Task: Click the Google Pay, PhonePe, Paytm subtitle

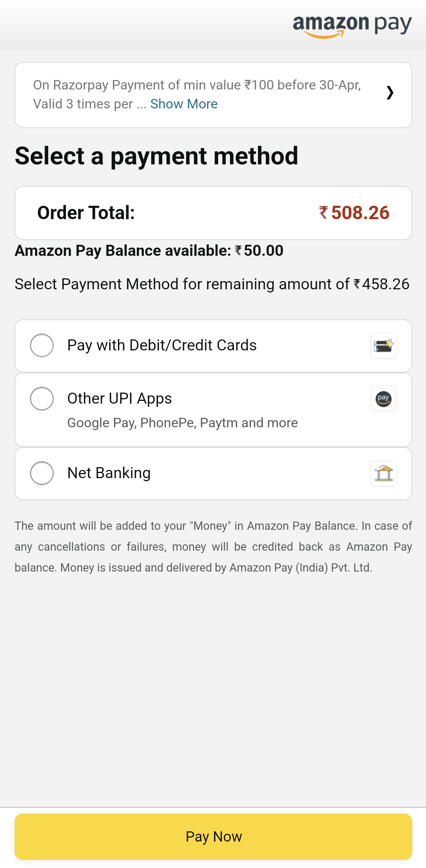Action: coord(182,423)
